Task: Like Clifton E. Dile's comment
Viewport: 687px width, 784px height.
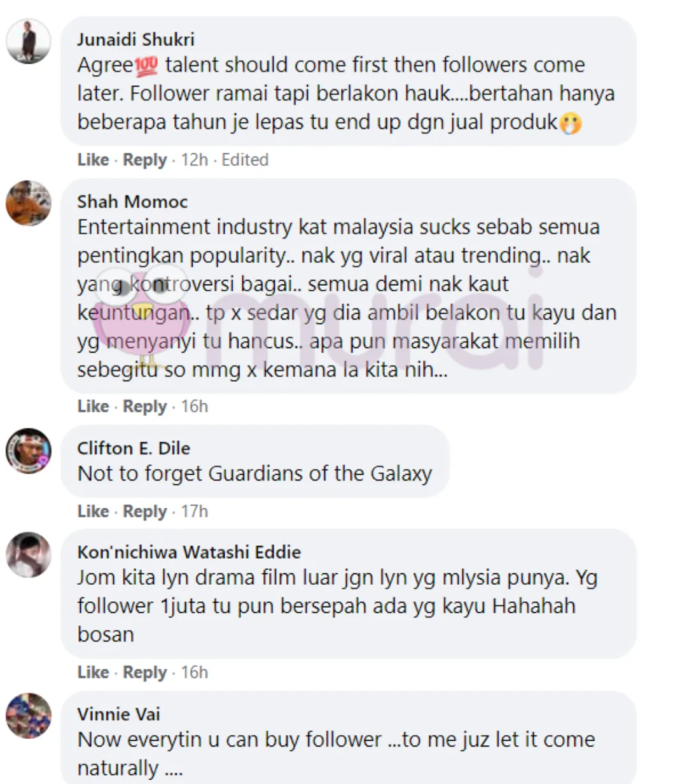Action: pos(93,511)
